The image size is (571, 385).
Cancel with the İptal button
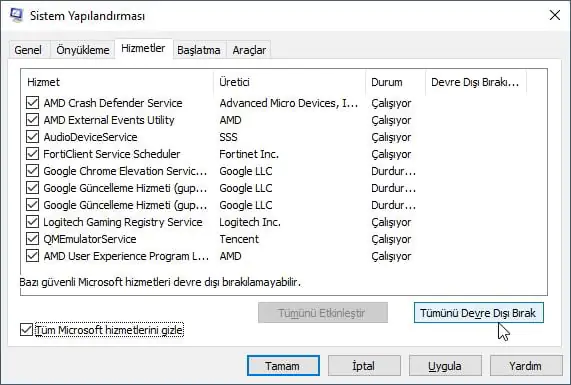(364, 366)
